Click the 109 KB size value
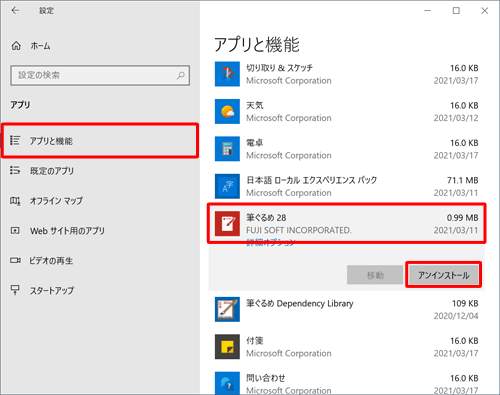Viewport: 500px width, 395px height. (x=465, y=303)
